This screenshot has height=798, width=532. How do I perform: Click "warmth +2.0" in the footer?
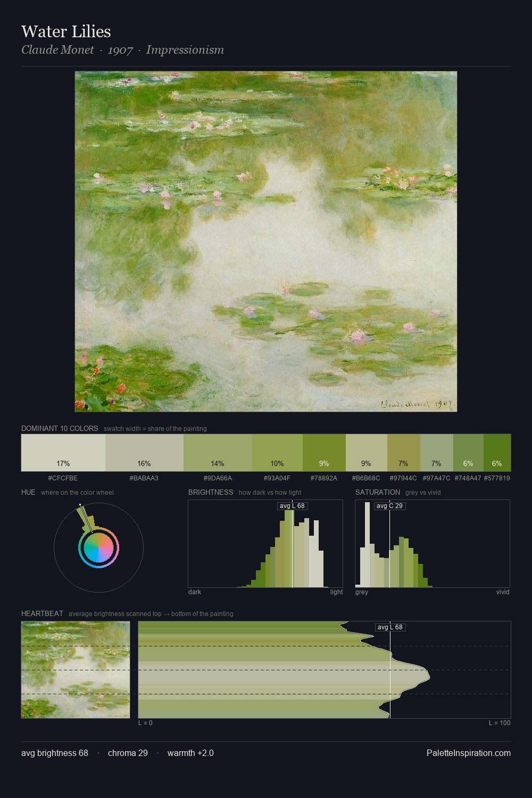[x=190, y=753]
